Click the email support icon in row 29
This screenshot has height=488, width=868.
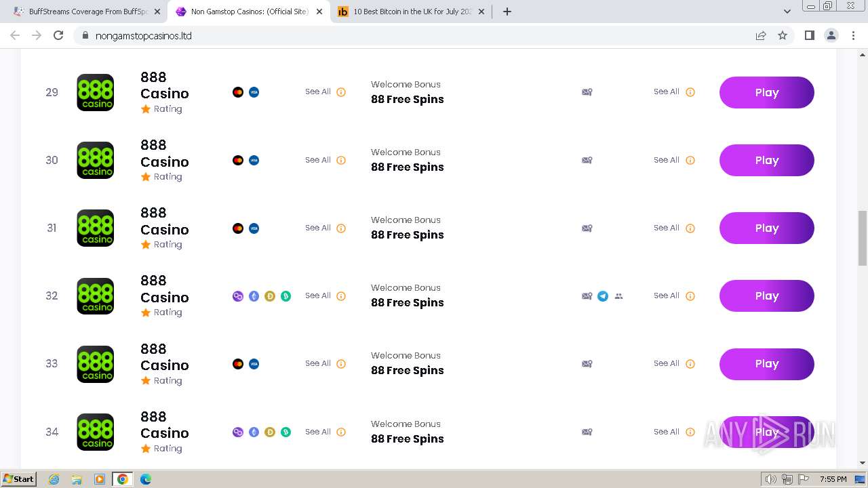[587, 92]
